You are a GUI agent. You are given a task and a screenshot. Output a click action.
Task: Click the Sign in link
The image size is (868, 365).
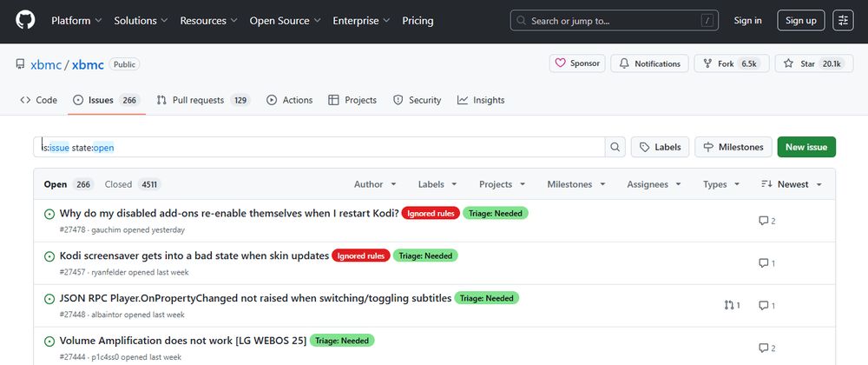[x=748, y=21]
